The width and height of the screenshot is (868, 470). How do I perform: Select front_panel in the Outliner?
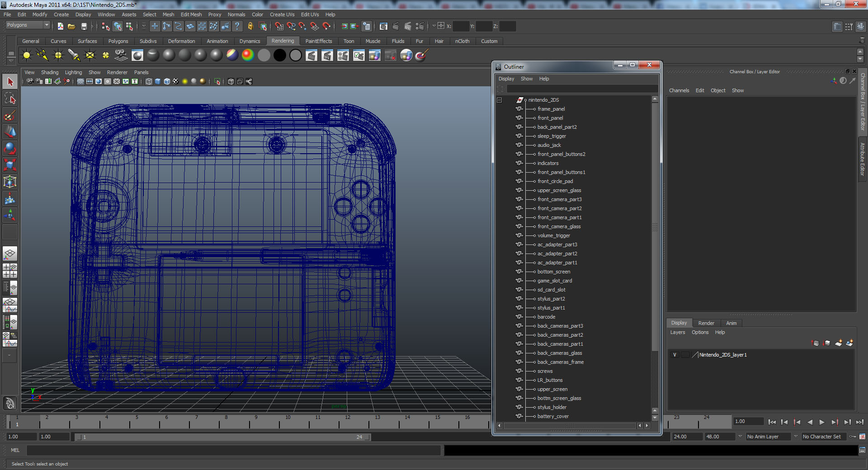[x=550, y=118]
